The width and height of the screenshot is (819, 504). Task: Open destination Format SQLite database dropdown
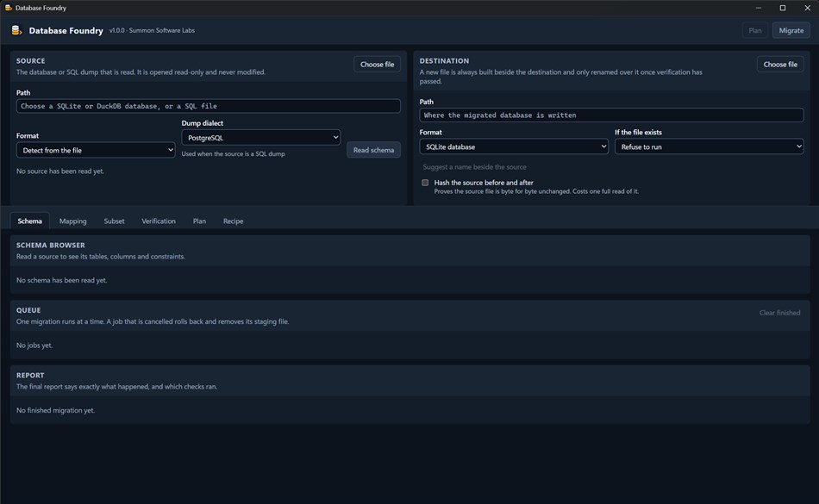click(x=514, y=146)
